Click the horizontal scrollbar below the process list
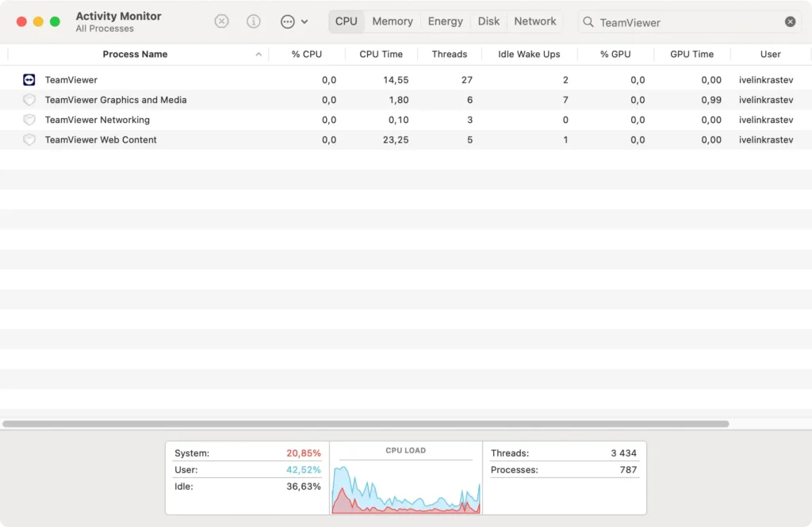812x527 pixels. [x=366, y=424]
